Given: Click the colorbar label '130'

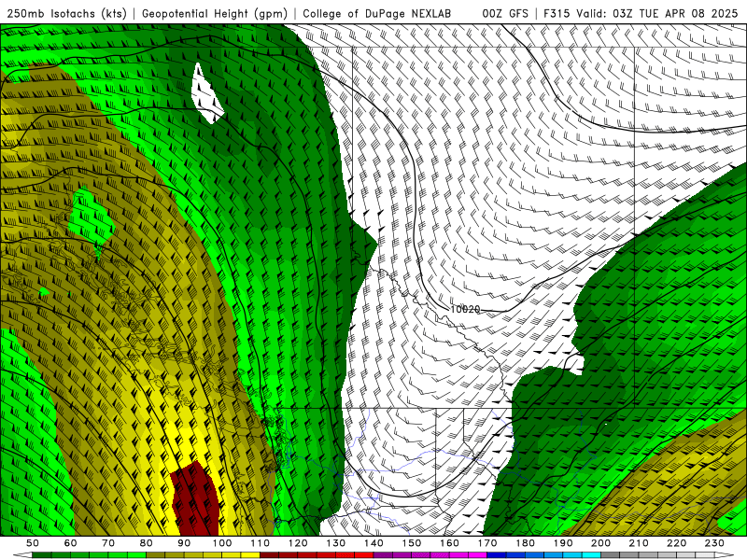Looking at the screenshot, I should 336,543.
